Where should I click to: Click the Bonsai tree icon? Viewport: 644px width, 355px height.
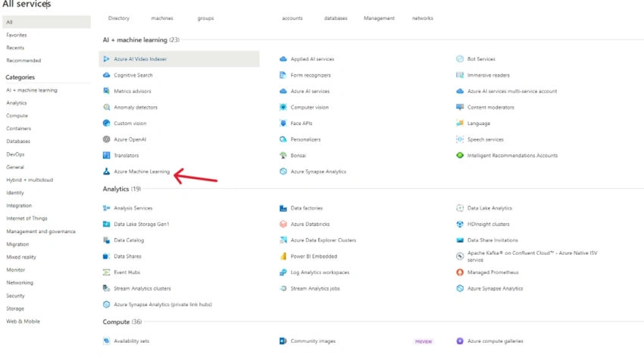(x=283, y=155)
